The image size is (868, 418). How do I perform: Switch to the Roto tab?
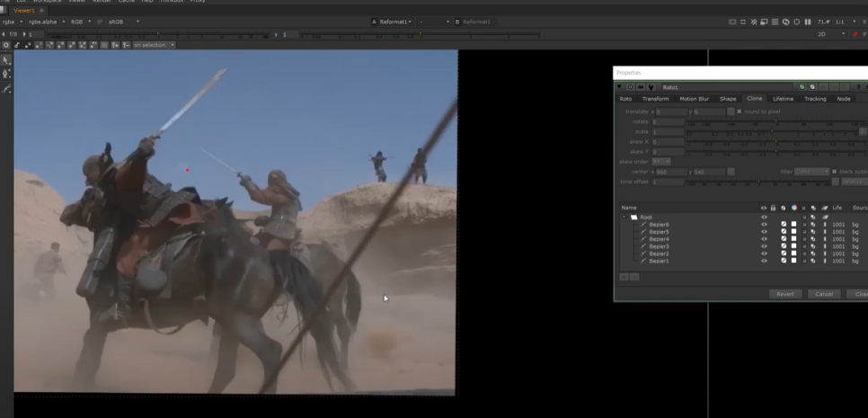click(x=625, y=99)
